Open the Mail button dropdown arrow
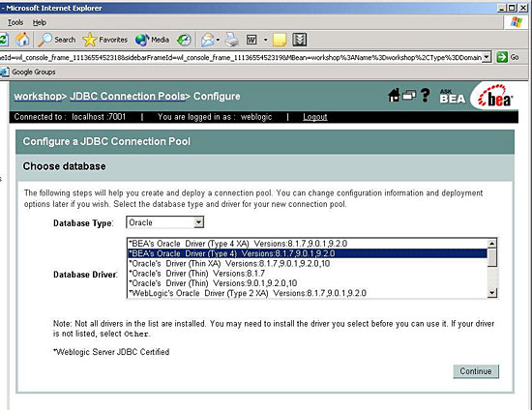The width and height of the screenshot is (532, 410). click(218, 40)
